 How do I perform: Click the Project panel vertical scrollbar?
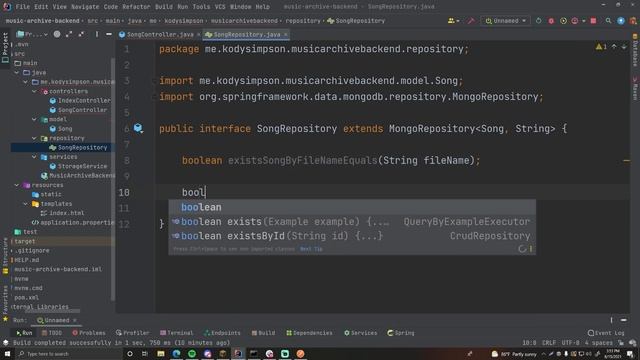[113, 180]
